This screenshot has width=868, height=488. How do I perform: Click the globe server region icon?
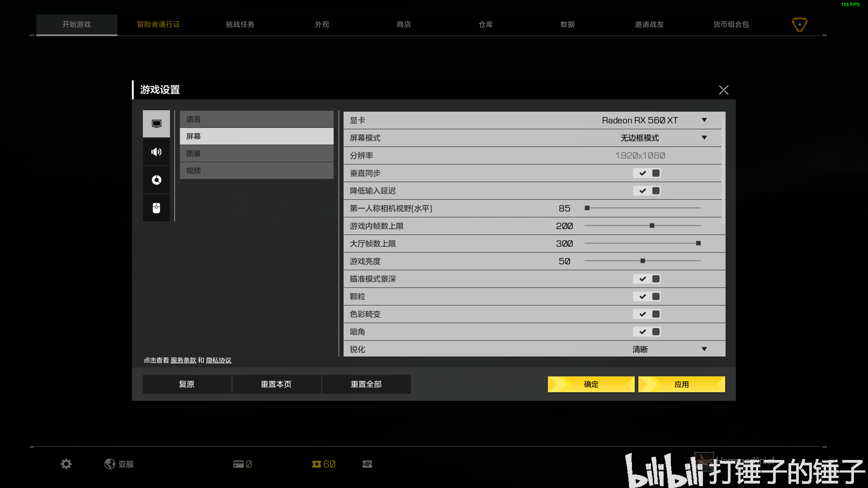click(110, 464)
